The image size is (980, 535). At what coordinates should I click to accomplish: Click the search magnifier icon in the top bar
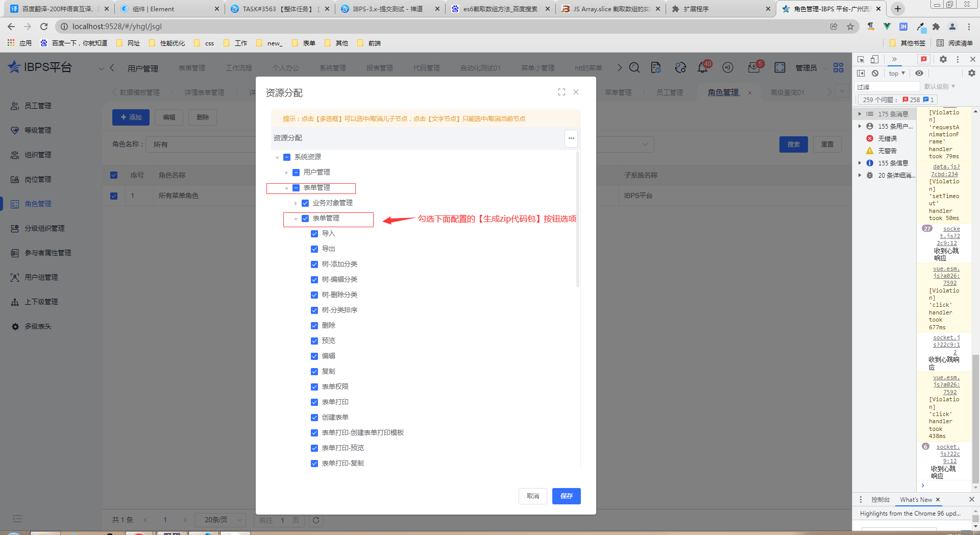(634, 68)
